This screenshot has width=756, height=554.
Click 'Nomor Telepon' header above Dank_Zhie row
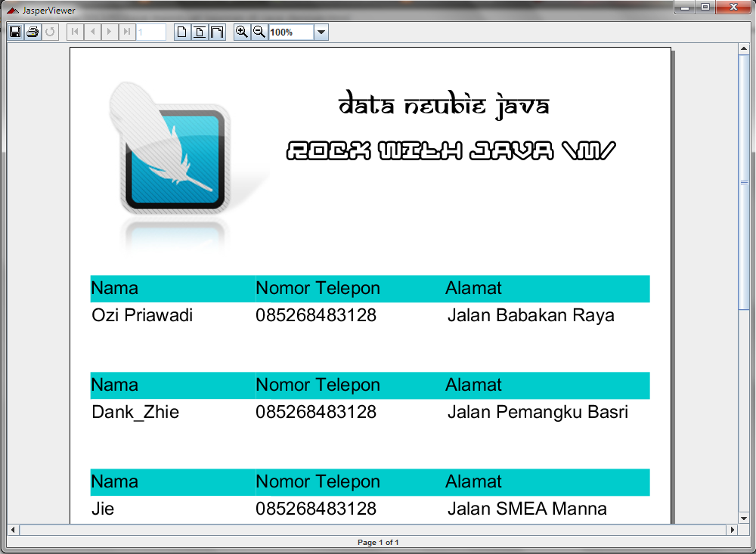click(318, 385)
